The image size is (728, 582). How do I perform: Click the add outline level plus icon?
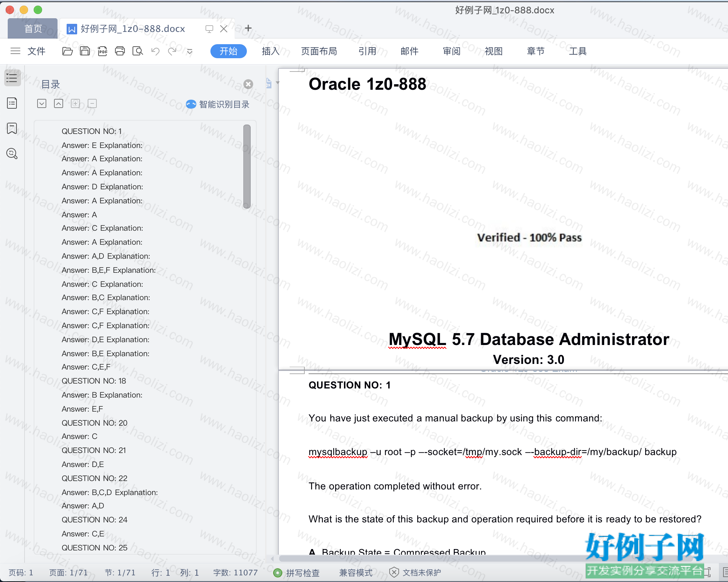pos(75,103)
